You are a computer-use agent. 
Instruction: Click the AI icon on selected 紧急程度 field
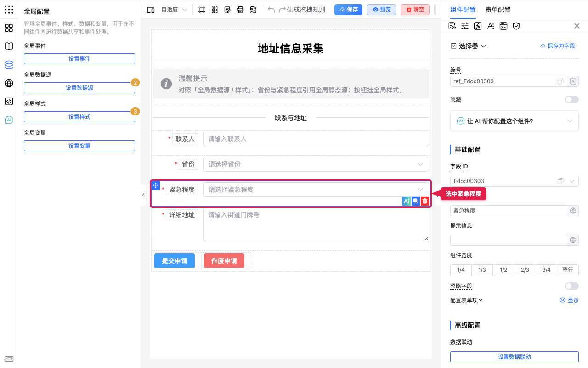(407, 201)
